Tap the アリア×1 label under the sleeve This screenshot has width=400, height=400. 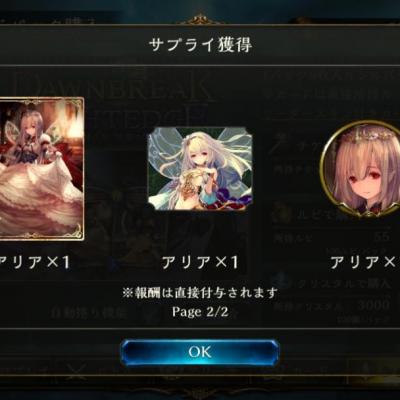click(34, 263)
